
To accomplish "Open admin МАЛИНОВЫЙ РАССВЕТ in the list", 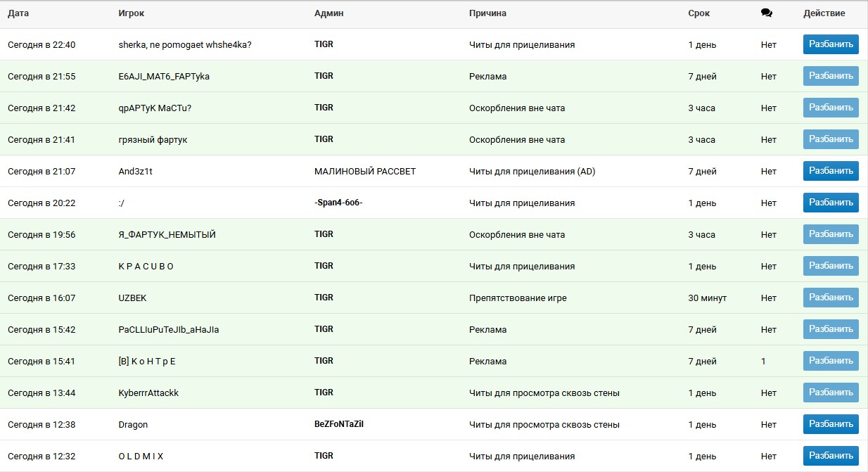I will [364, 171].
